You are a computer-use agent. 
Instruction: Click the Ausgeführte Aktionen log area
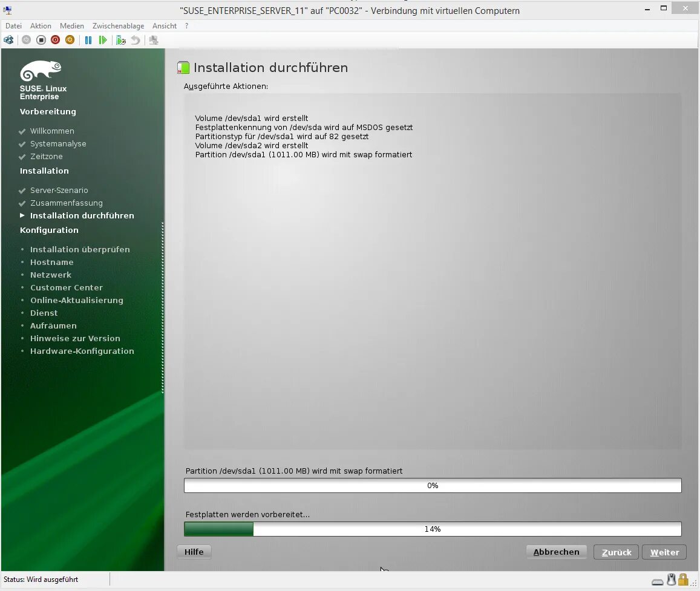433,272
